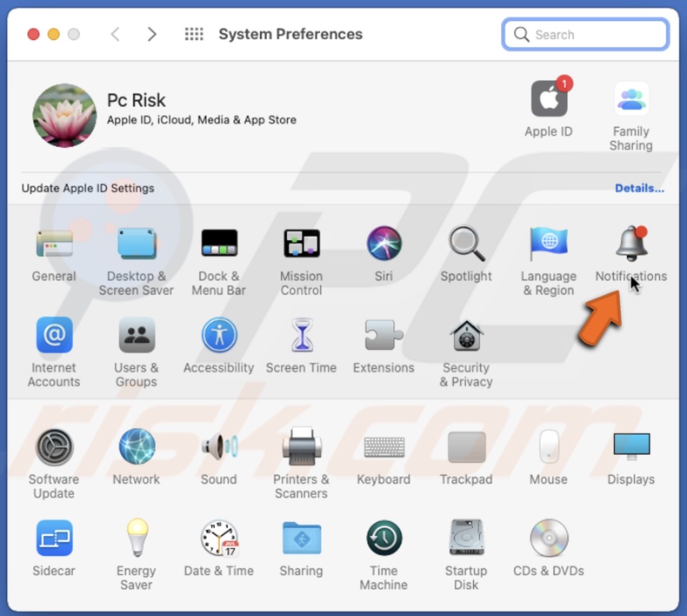Click the Pc Risk profile picture
687x616 pixels.
(65, 116)
